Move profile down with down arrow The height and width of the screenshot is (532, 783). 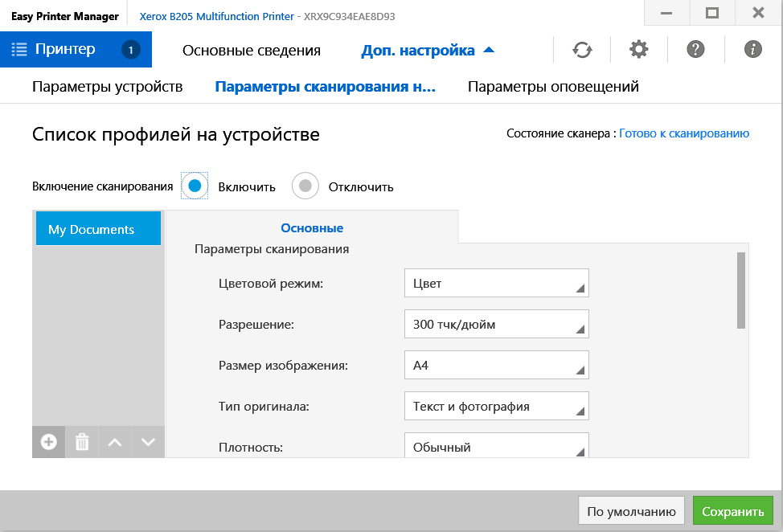coord(148,442)
